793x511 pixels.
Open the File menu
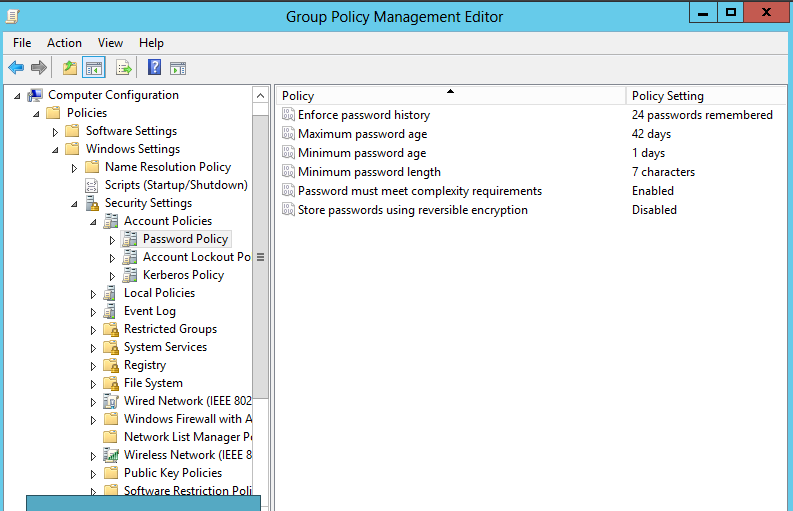pyautogui.click(x=22, y=43)
